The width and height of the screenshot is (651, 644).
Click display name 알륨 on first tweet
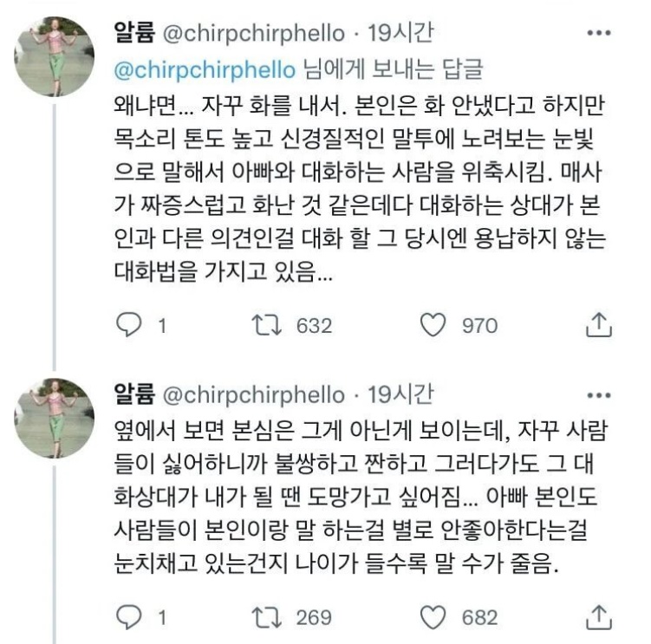coord(134,32)
